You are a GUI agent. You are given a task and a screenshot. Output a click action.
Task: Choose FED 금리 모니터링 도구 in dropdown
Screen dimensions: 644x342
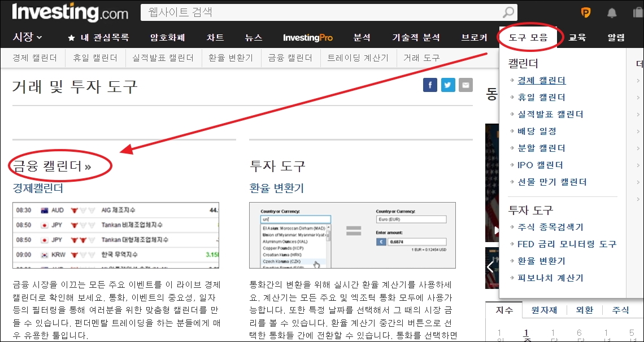(x=567, y=244)
